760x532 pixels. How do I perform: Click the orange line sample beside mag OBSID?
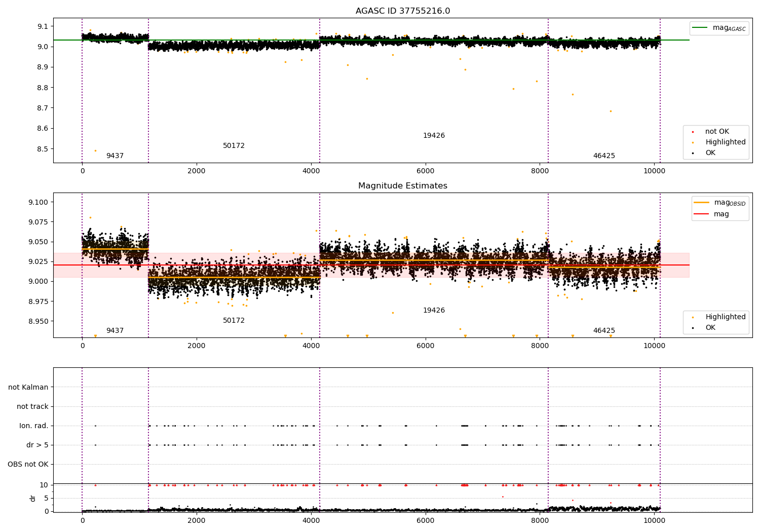[x=701, y=202]
